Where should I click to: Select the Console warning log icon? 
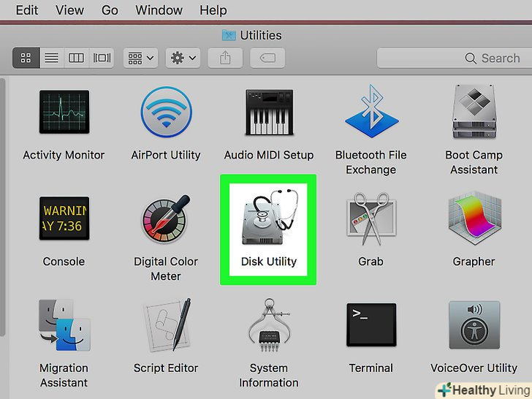point(64,218)
